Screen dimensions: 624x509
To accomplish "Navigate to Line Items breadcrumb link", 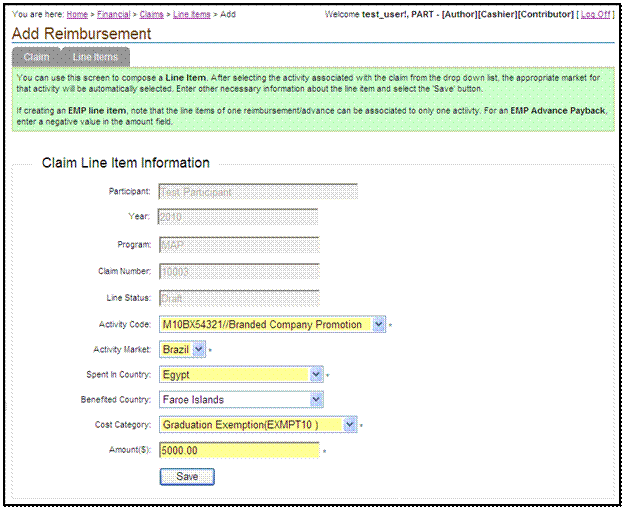I will pos(191,15).
